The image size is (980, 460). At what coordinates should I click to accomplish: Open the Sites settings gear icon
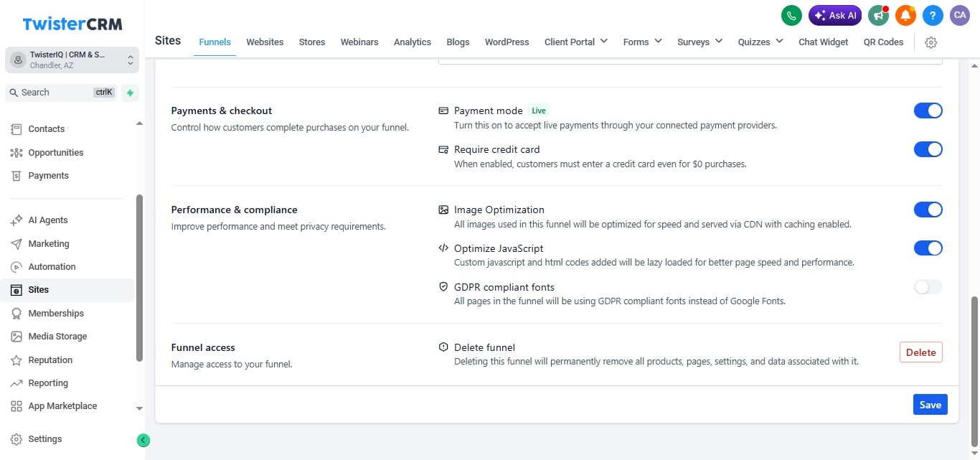(x=931, y=42)
